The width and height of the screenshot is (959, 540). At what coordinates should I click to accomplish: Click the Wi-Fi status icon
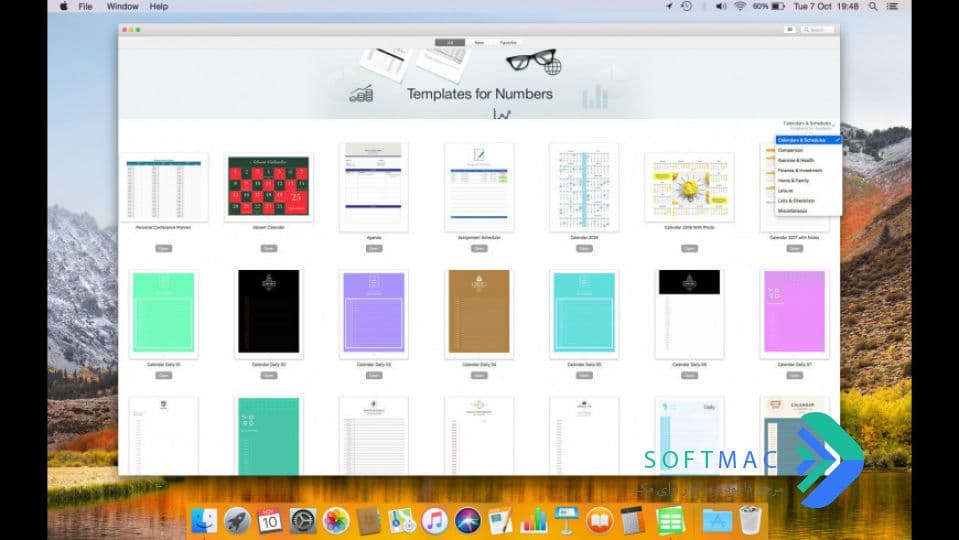click(740, 6)
